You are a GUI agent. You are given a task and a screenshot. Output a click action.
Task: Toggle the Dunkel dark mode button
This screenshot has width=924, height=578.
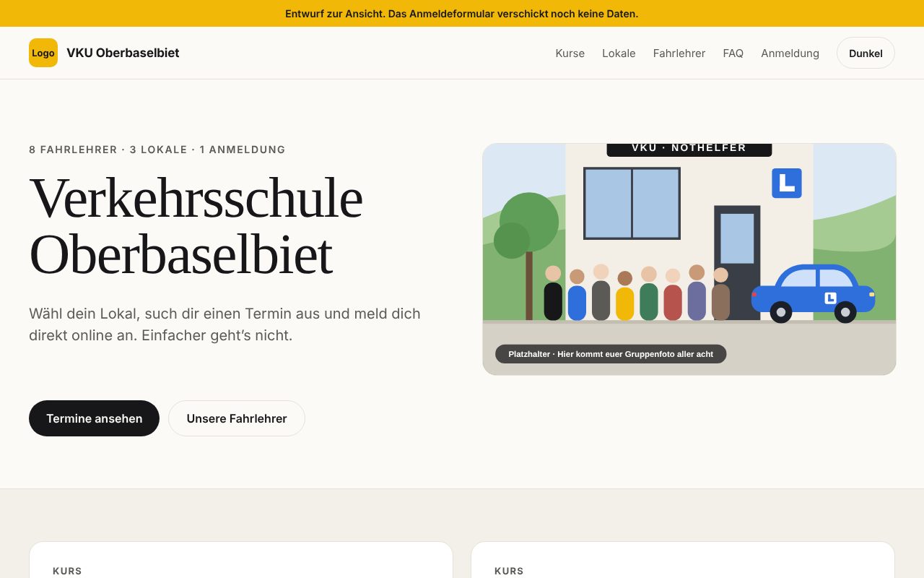[x=866, y=53]
